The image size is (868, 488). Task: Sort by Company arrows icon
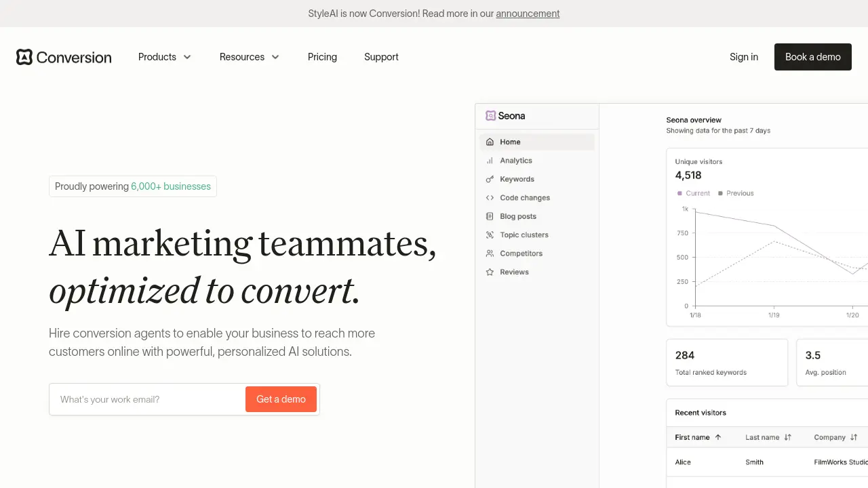pos(854,437)
